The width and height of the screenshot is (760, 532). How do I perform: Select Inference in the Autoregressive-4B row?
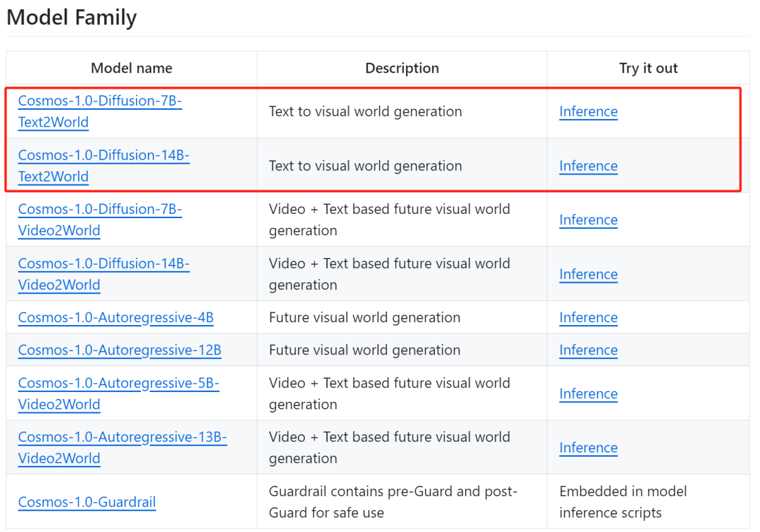coord(588,318)
